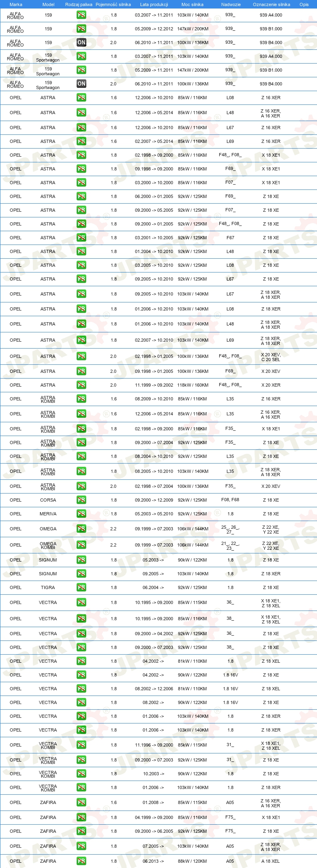Click production years 10.2003 ->

153,774
